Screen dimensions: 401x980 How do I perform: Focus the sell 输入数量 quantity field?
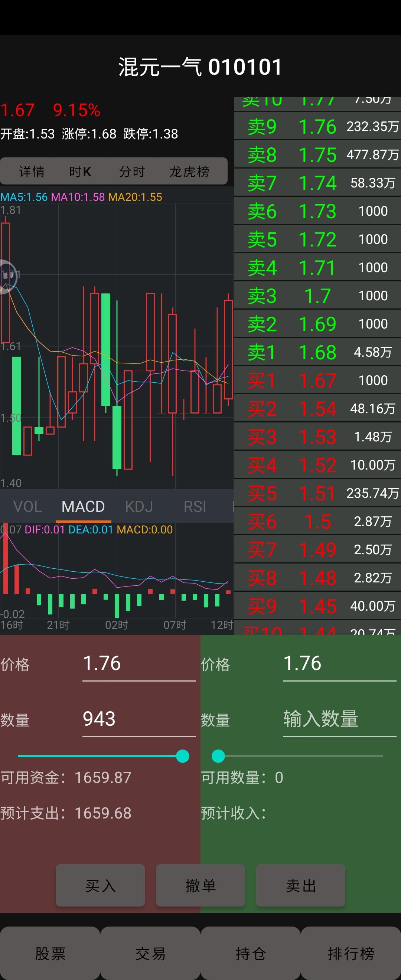click(339, 719)
